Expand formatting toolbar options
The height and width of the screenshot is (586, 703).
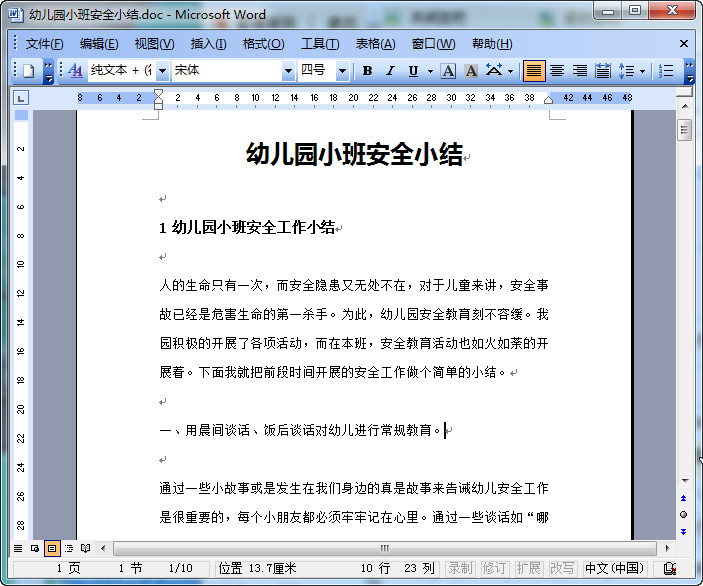tap(690, 71)
